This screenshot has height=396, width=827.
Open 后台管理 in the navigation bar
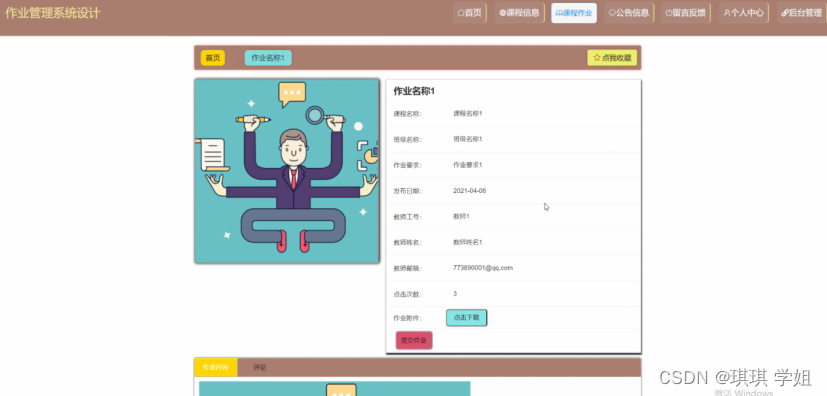pos(801,13)
